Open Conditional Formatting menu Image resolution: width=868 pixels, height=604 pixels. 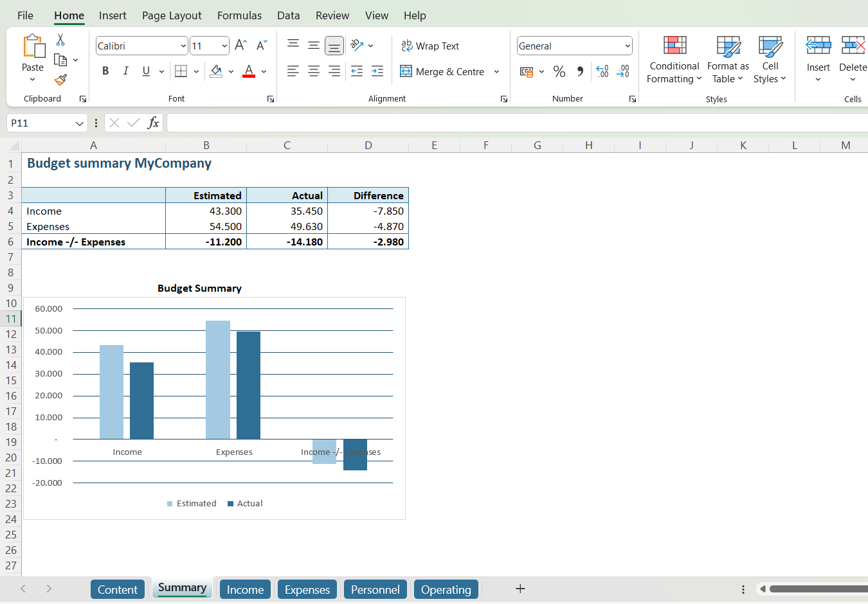[x=674, y=60]
